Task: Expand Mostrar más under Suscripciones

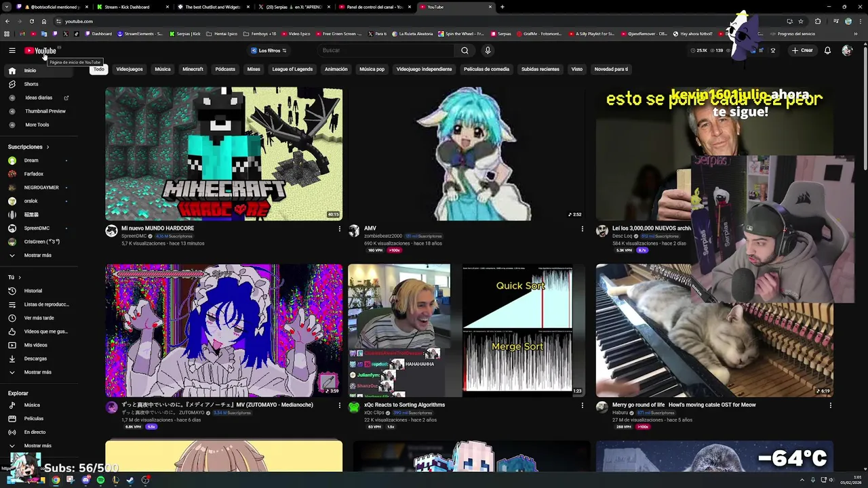Action: click(x=37, y=256)
